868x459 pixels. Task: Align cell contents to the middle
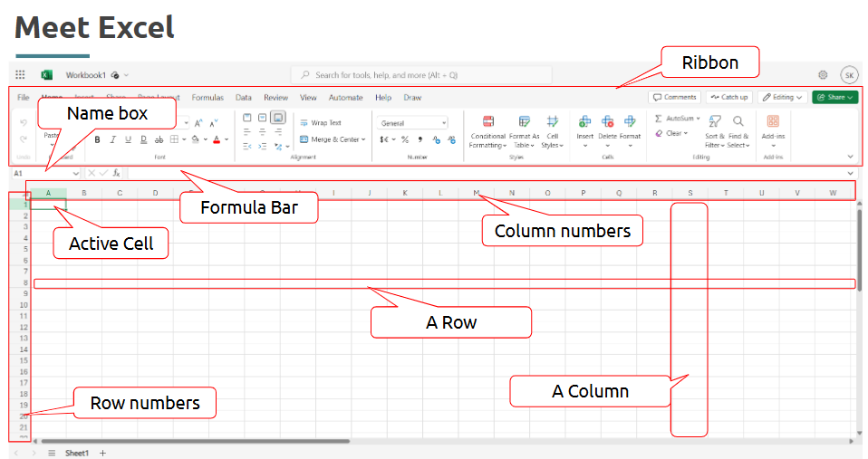tap(263, 117)
